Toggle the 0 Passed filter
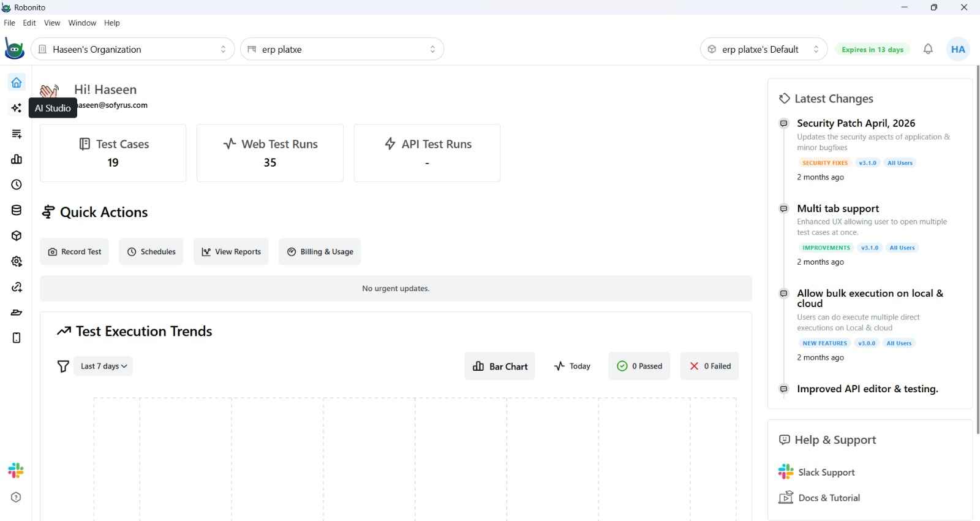Screen dimensions: 980x521 click(x=639, y=366)
